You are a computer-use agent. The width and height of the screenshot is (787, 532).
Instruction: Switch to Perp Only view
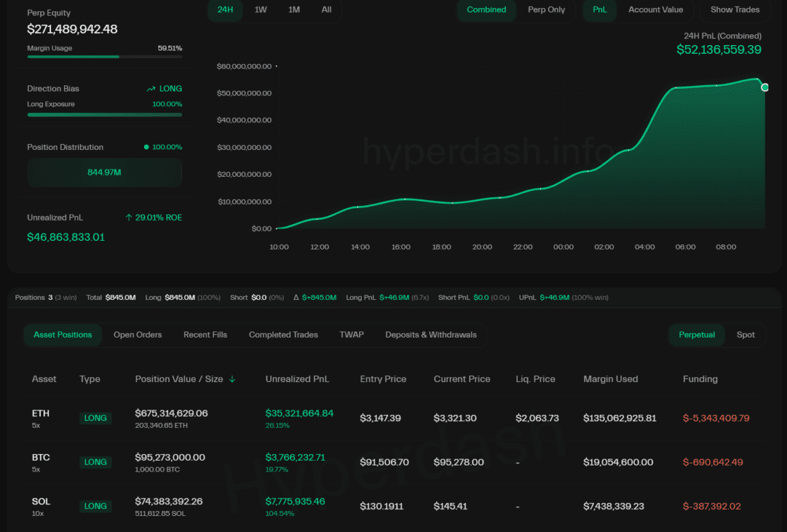pos(546,10)
